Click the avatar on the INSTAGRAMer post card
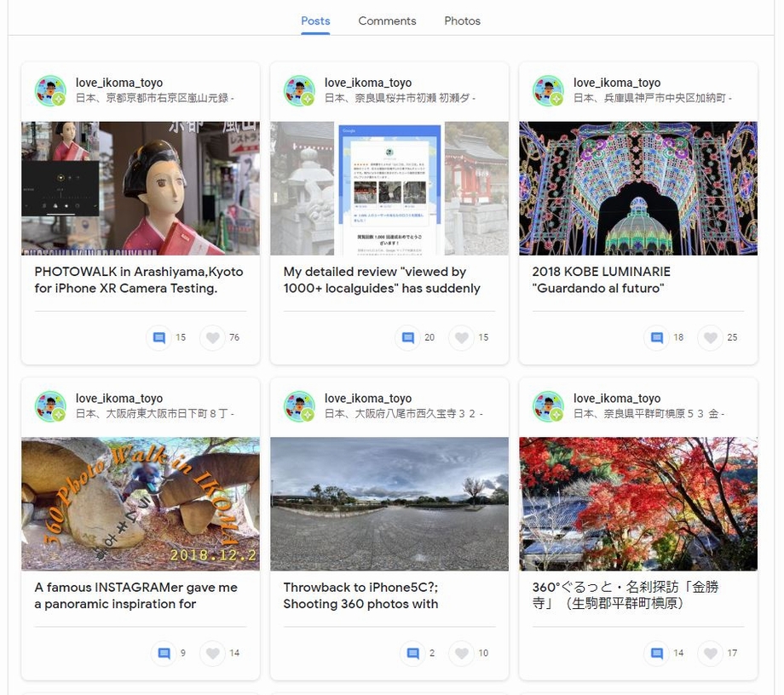784x695 pixels. pos(50,406)
